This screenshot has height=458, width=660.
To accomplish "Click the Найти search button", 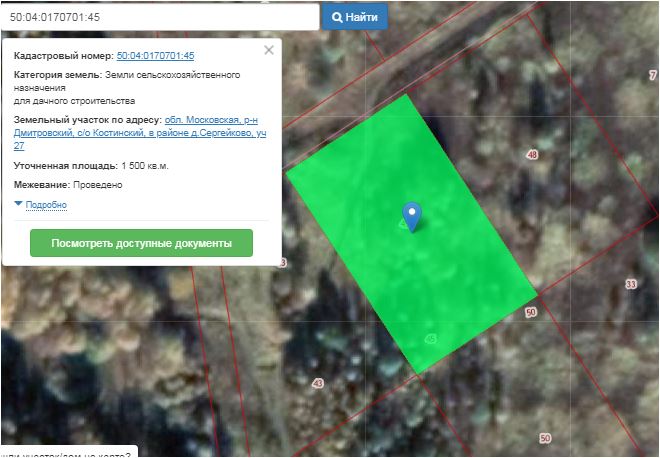I will coord(354,17).
